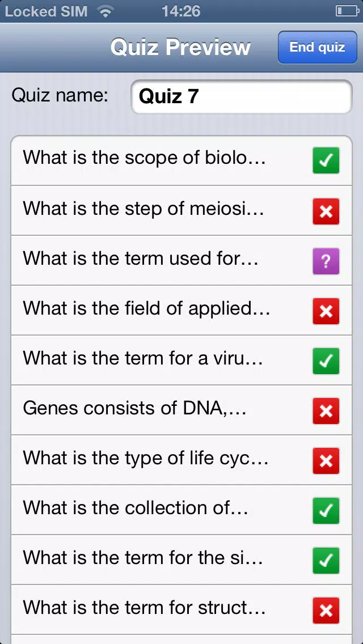Tap green checkmark beside term for the si… question

coord(326,561)
